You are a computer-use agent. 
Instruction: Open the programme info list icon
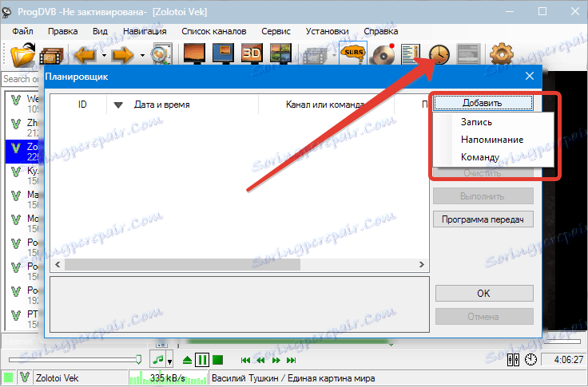[x=410, y=55]
